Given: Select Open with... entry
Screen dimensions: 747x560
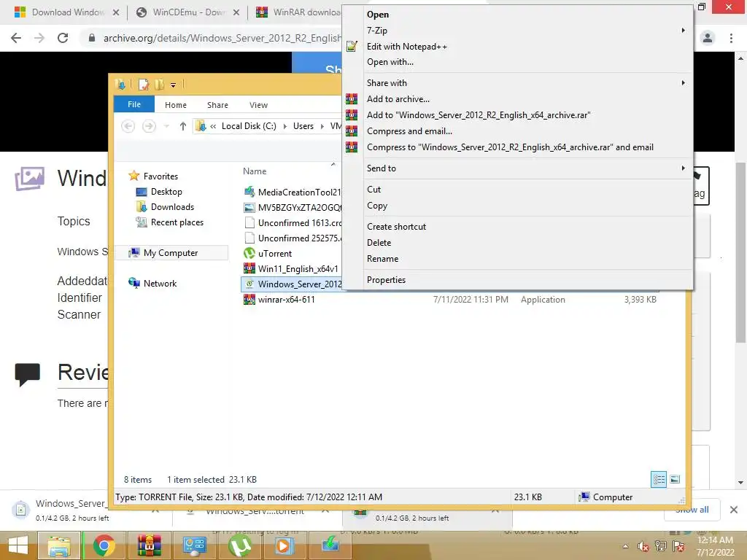Looking at the screenshot, I should click(x=390, y=62).
